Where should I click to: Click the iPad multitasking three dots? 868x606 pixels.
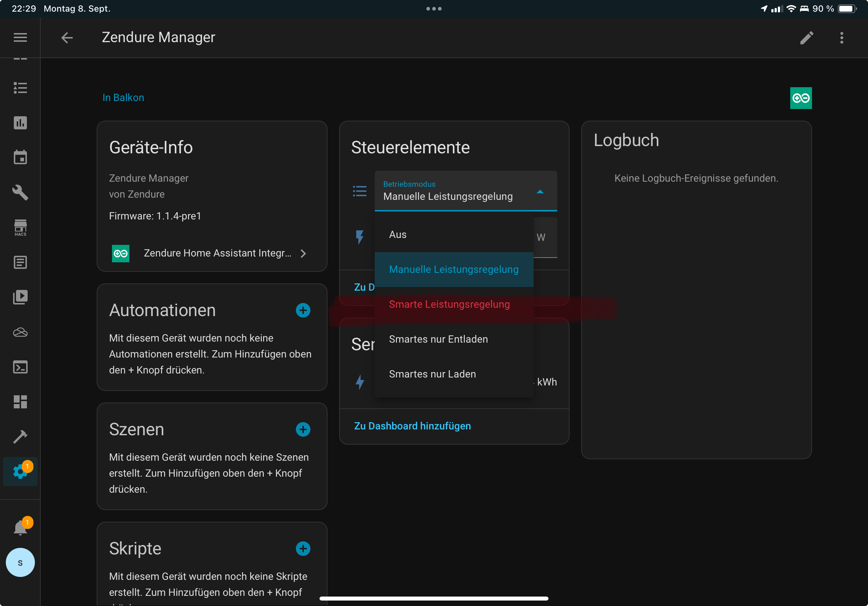pos(434,8)
